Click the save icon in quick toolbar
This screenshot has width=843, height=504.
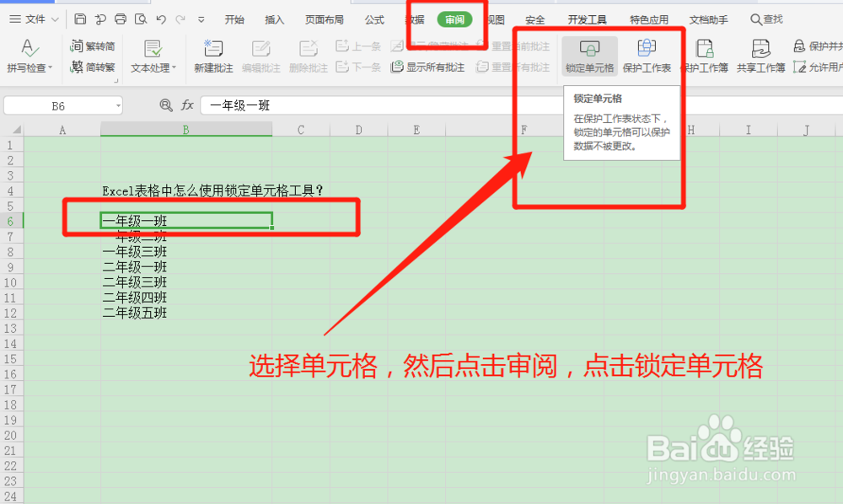click(x=80, y=19)
